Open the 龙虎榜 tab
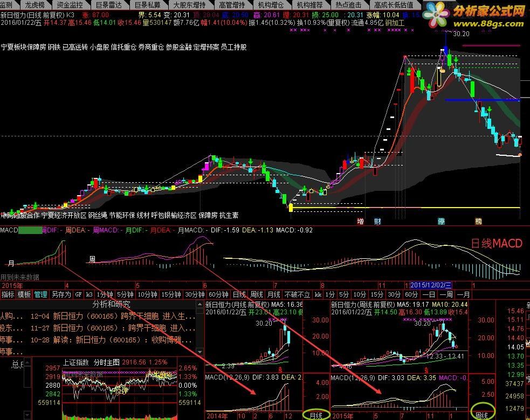Screen dimensions: 530x420 click(x=35, y=5)
